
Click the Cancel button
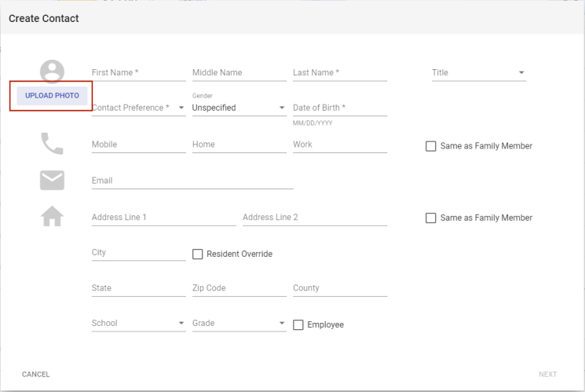36,375
